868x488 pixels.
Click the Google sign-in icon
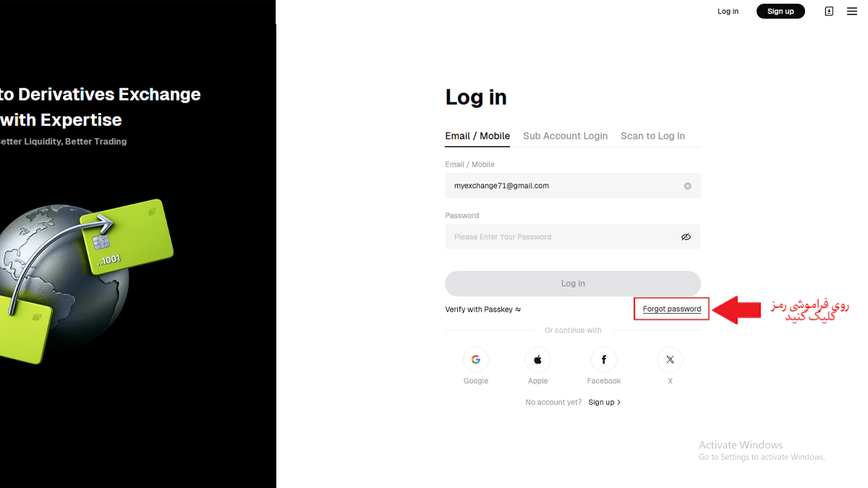click(x=476, y=359)
